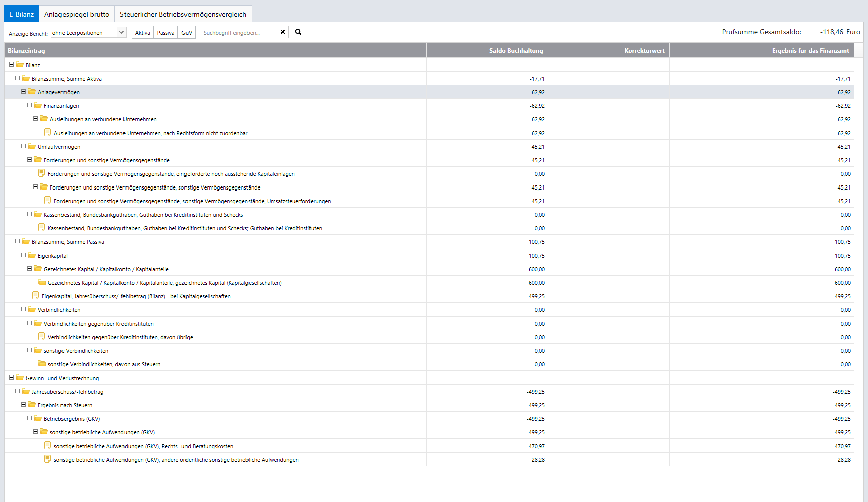The image size is (868, 502).
Task: Open the Anzeige Bericht dropdown
Action: 88,33
